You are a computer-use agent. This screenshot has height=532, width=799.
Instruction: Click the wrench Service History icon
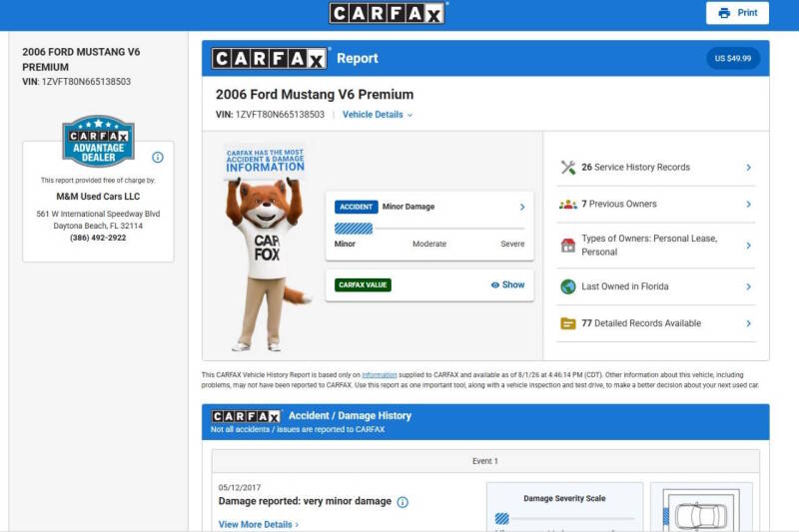coord(568,168)
